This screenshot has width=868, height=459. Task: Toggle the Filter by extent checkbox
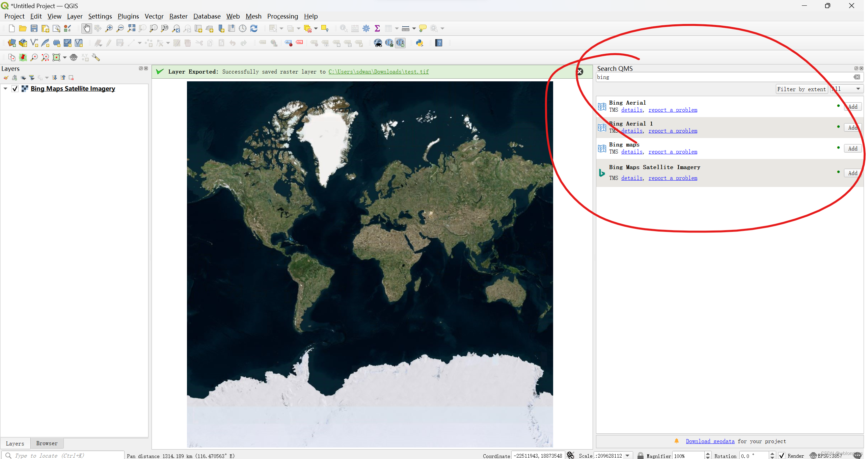pos(802,89)
